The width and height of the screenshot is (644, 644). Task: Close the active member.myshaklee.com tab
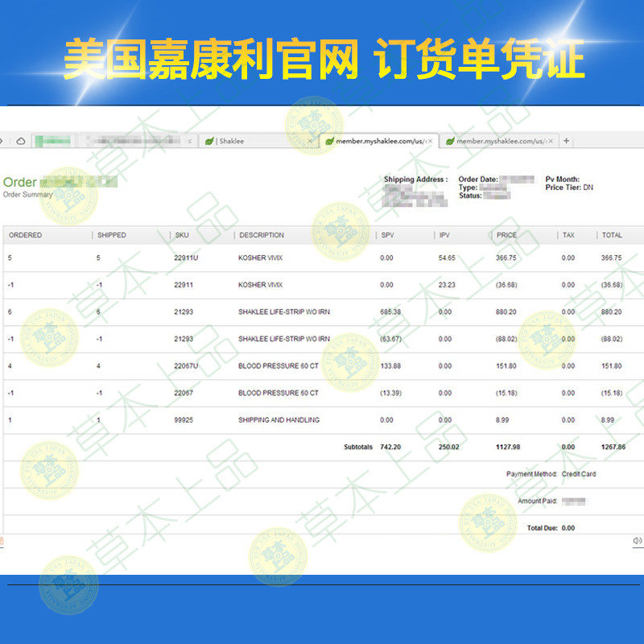point(430,141)
